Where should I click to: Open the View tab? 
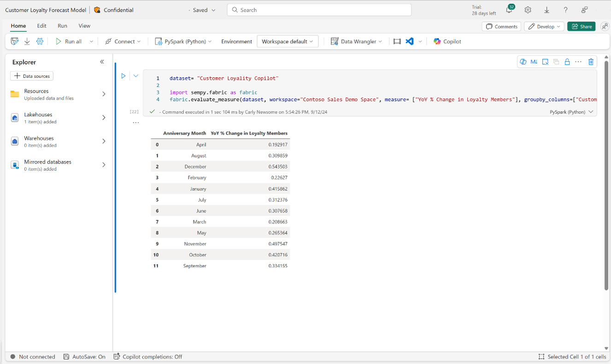click(84, 26)
